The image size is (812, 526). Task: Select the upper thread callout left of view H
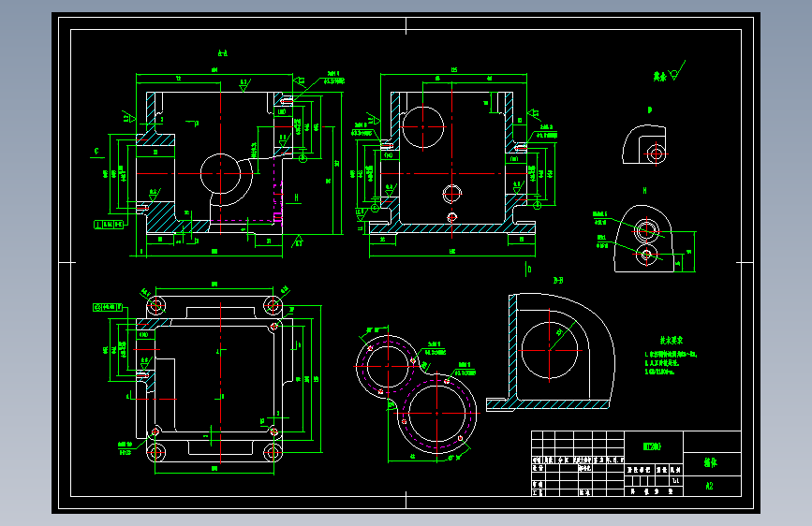pyautogui.click(x=599, y=217)
